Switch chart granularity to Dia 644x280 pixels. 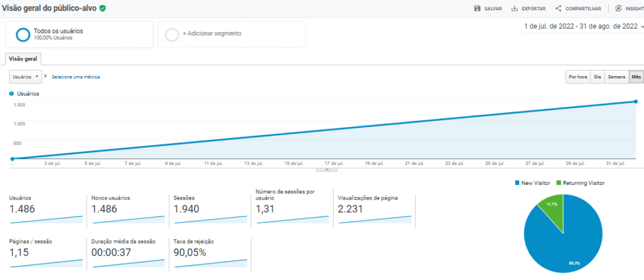[x=597, y=77]
